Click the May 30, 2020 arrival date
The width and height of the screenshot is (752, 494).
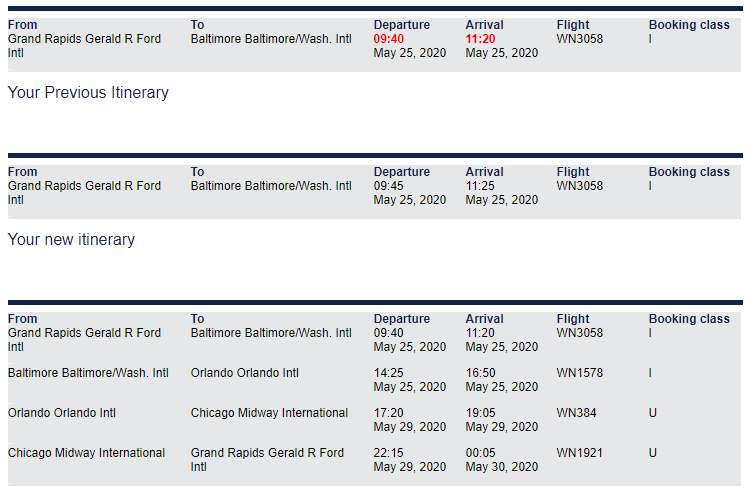tap(502, 467)
